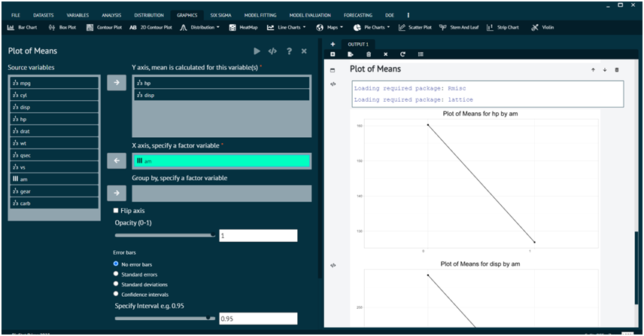Click the interval value field 0.95

pyautogui.click(x=258, y=319)
